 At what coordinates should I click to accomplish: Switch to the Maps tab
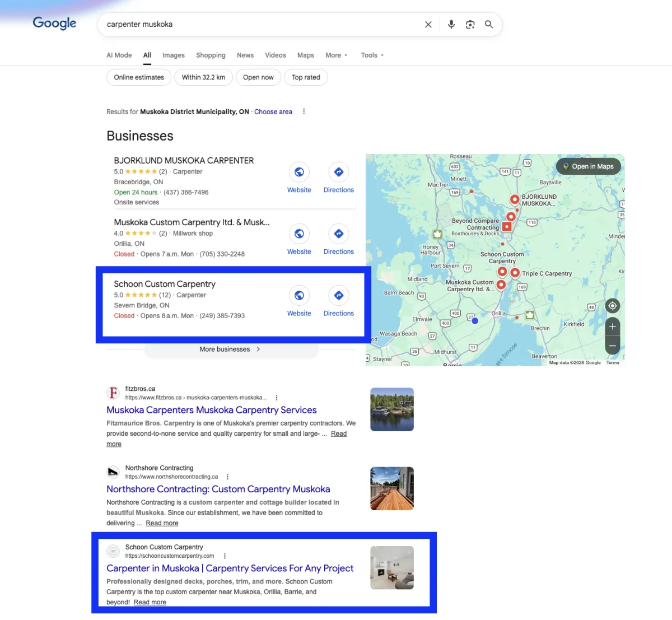pyautogui.click(x=306, y=55)
